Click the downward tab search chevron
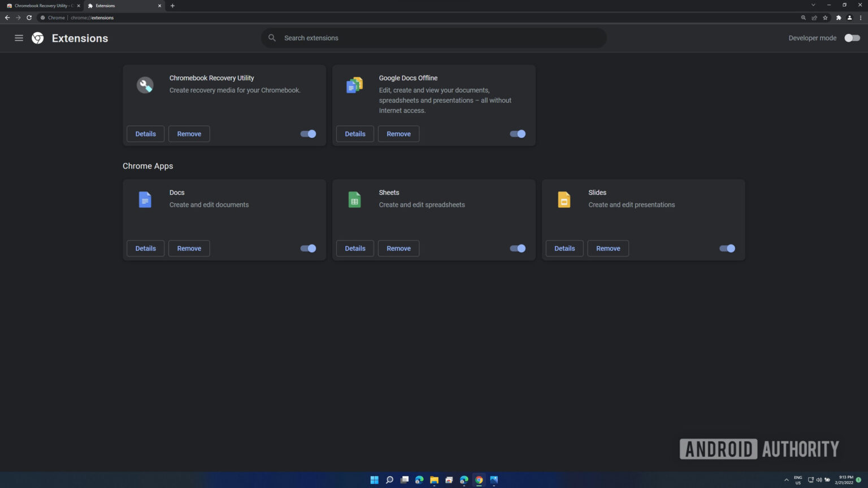The image size is (868, 488). (813, 5)
